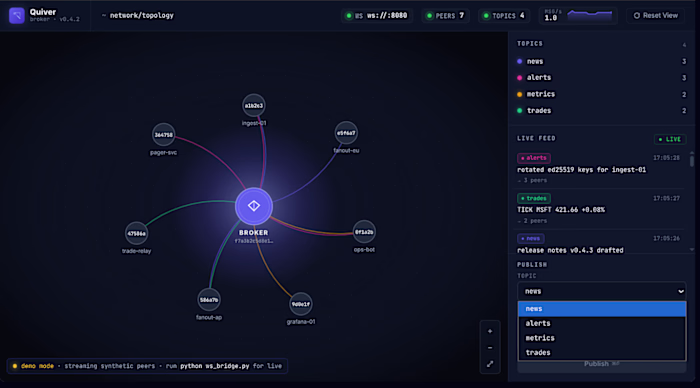Click the yellow demo mode status label
The width and height of the screenshot is (700, 388).
tap(37, 366)
